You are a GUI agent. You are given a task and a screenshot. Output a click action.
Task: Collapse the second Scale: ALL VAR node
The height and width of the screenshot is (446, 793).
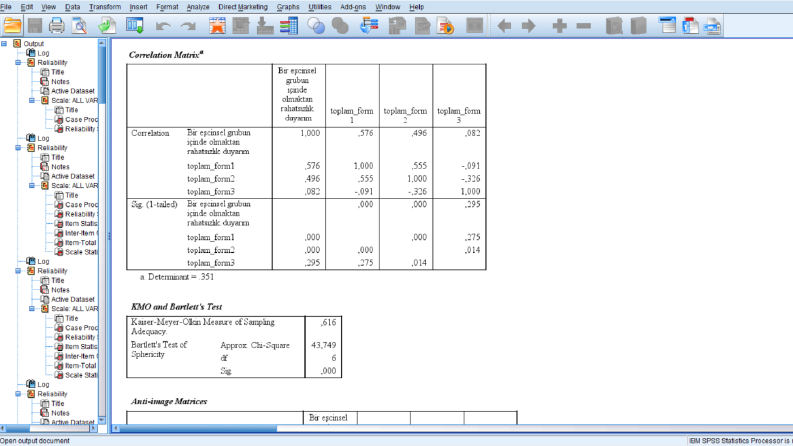[32, 186]
